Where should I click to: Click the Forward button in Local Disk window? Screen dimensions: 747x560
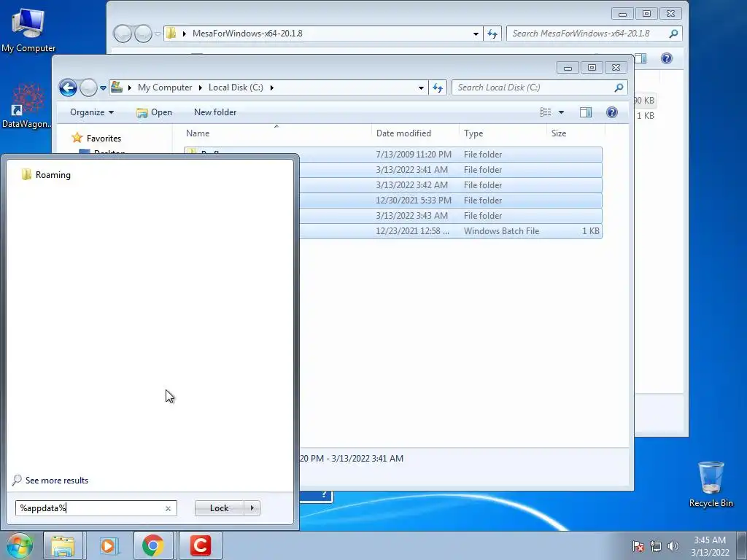[x=88, y=87]
